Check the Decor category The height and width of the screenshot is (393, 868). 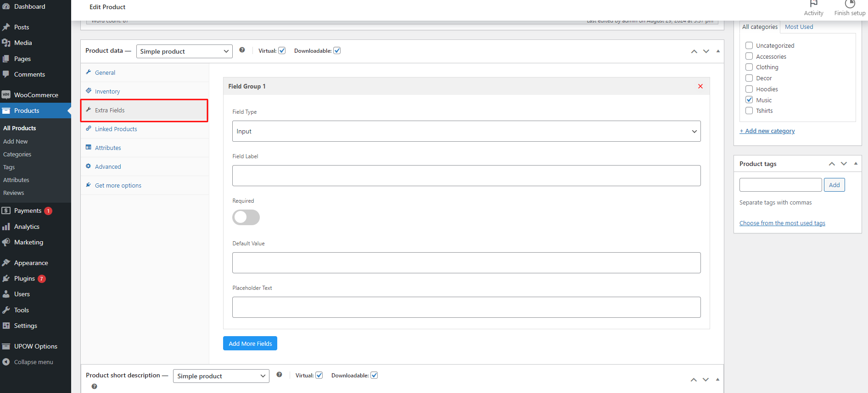pyautogui.click(x=749, y=78)
